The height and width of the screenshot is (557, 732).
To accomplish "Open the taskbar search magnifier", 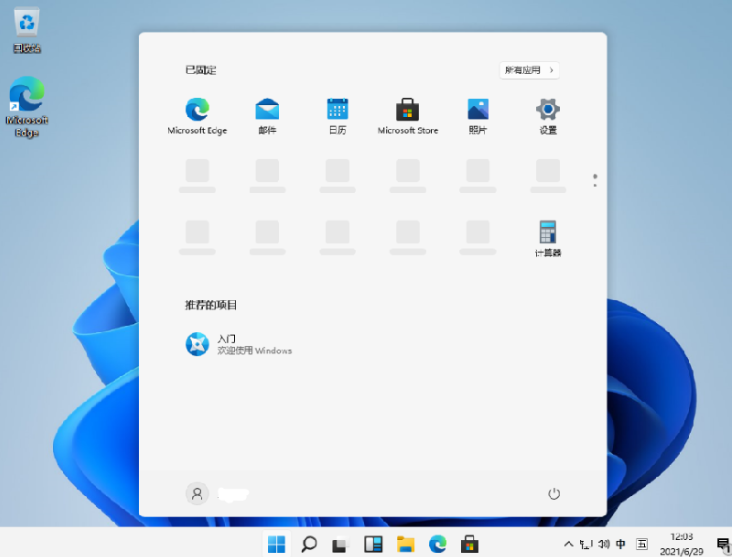I will [309, 544].
